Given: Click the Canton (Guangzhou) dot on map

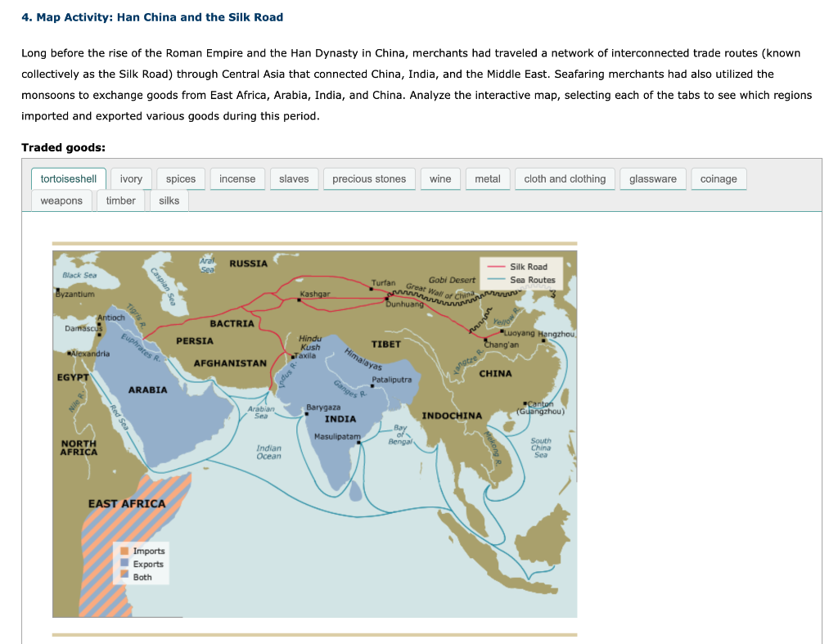Looking at the screenshot, I should [525, 403].
